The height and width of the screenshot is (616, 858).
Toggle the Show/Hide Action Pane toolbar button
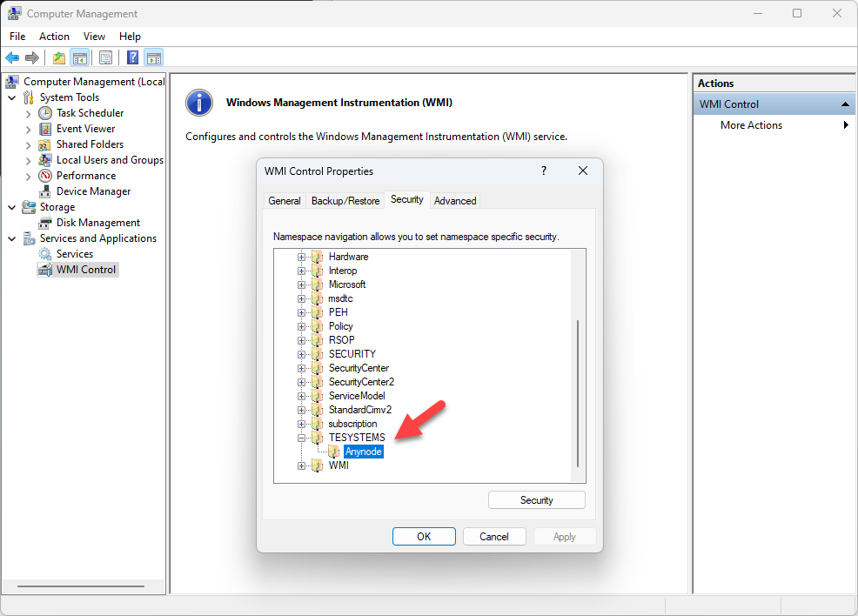tap(153, 57)
